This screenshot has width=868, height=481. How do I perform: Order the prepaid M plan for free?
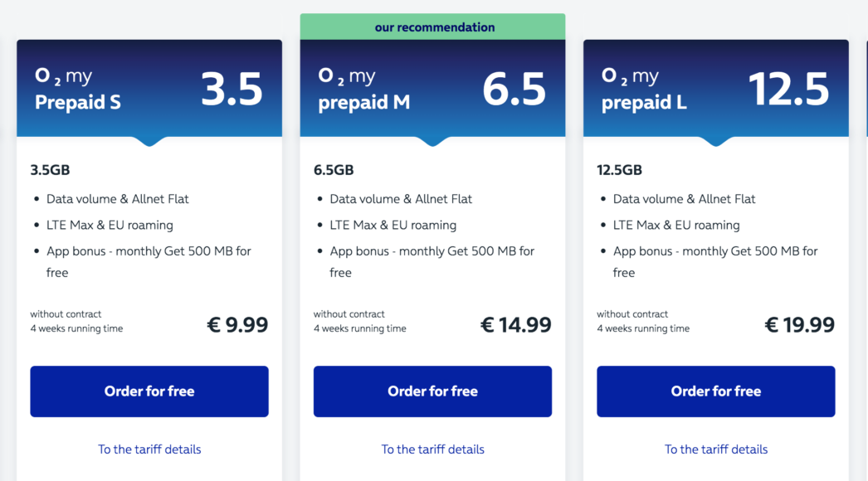(x=432, y=391)
